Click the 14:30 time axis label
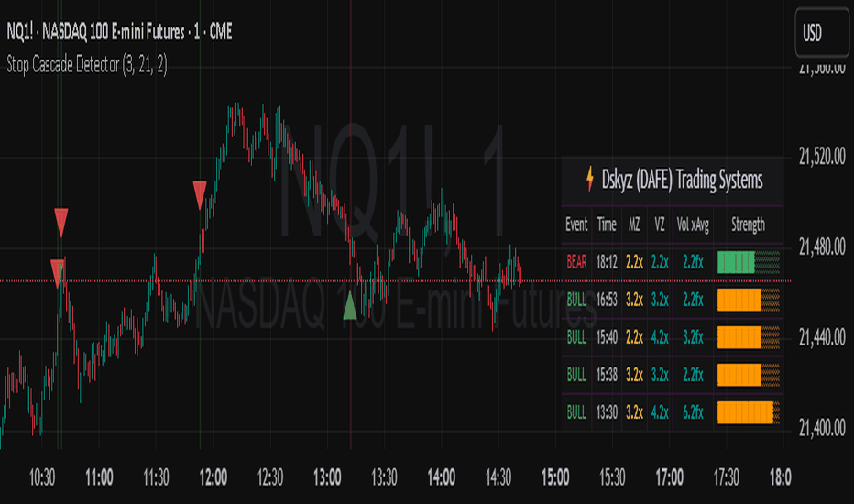This screenshot has width=854, height=504. click(498, 477)
